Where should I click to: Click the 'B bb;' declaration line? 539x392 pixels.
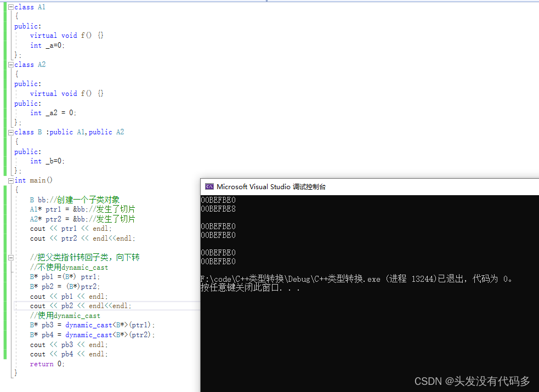75,200
